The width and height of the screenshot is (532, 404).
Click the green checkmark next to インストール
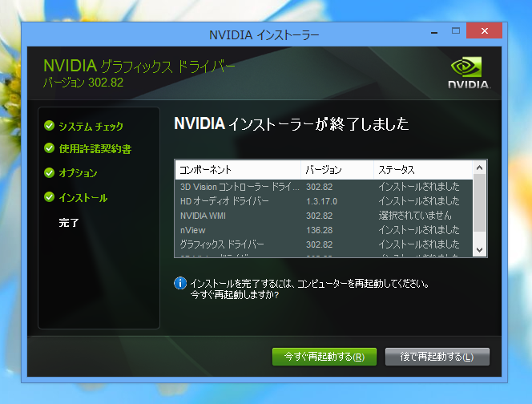49,197
